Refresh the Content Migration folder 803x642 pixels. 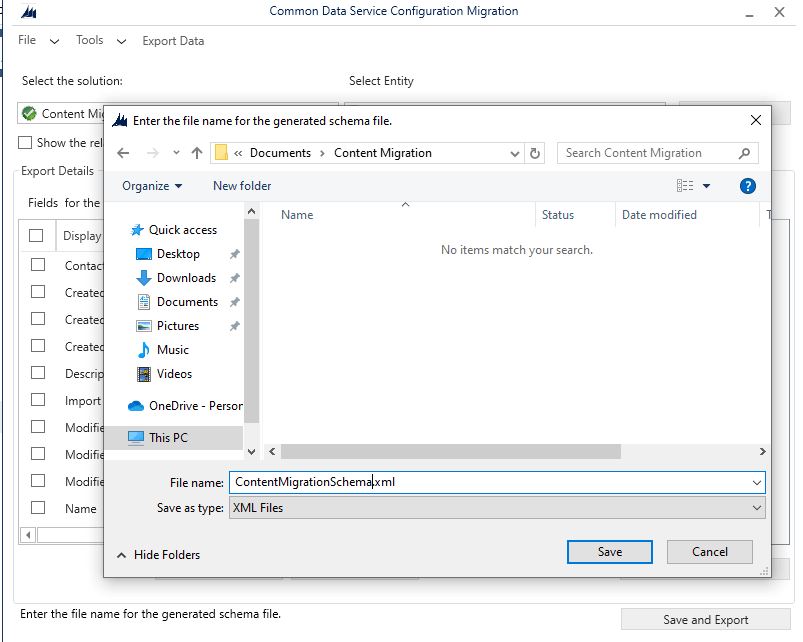[x=535, y=153]
